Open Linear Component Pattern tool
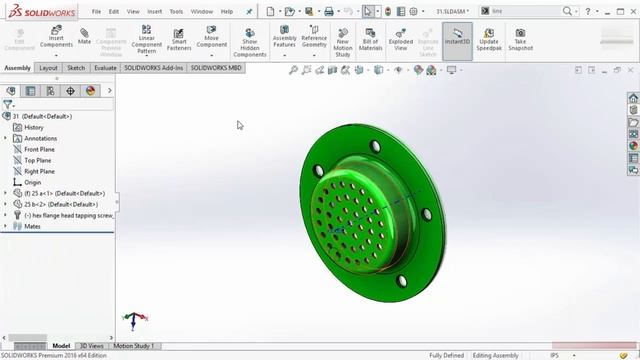This screenshot has width=640, height=360. pyautogui.click(x=147, y=39)
